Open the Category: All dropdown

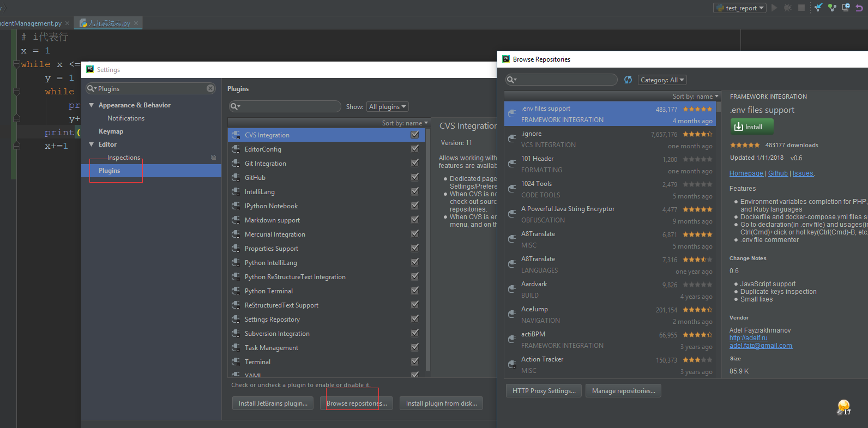[662, 80]
